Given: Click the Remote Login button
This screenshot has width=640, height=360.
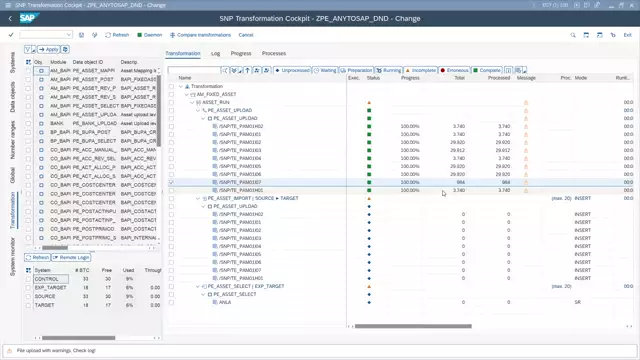Looking at the screenshot, I should 71,258.
